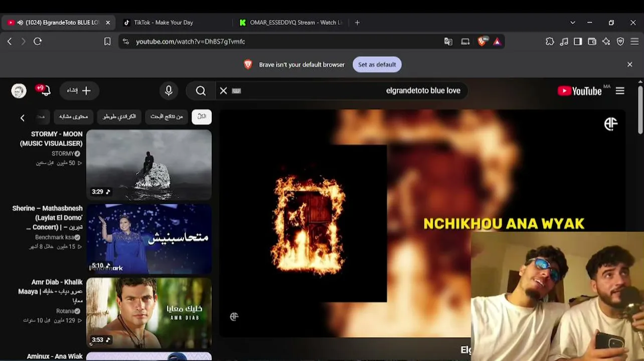
Task: Open the Leo AI sparkle icon
Action: (606, 42)
